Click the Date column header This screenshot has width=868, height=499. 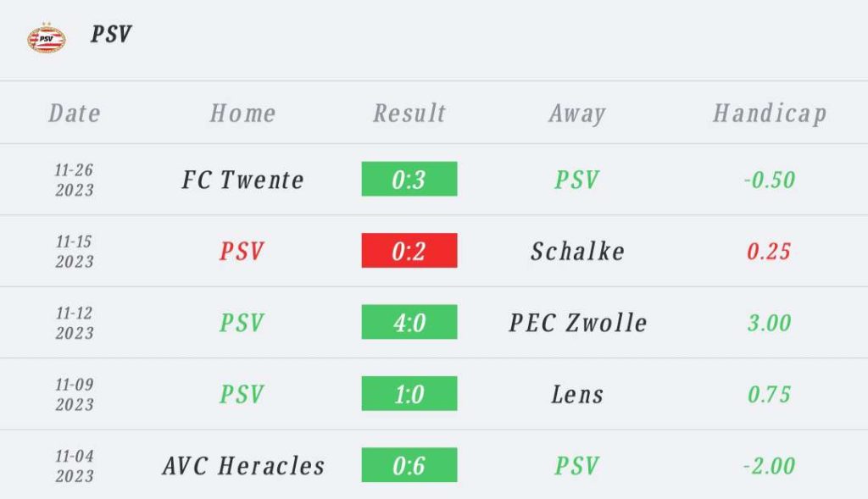[x=75, y=114]
